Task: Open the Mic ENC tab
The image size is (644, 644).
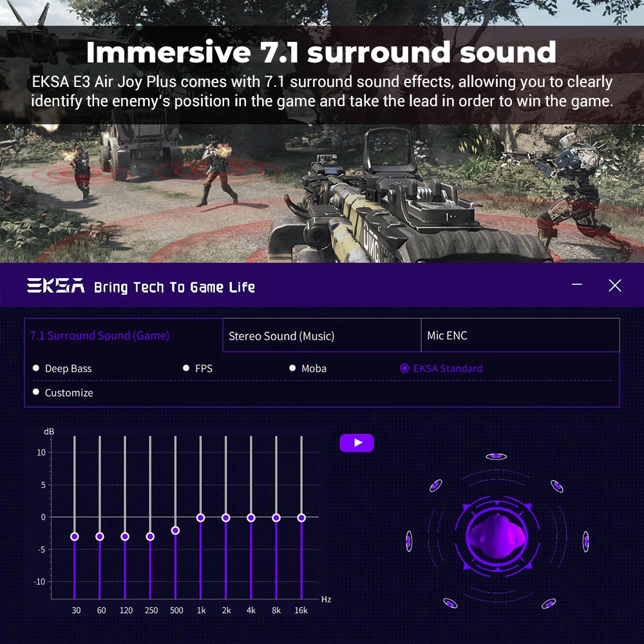Action: click(x=520, y=335)
